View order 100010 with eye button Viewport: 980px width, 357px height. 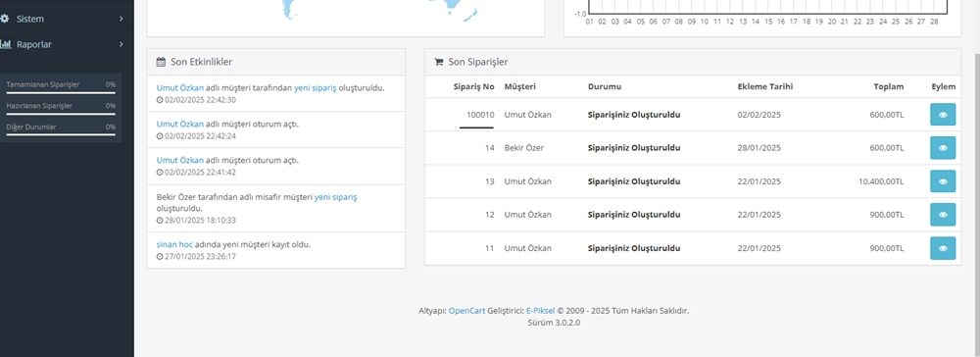(x=943, y=115)
